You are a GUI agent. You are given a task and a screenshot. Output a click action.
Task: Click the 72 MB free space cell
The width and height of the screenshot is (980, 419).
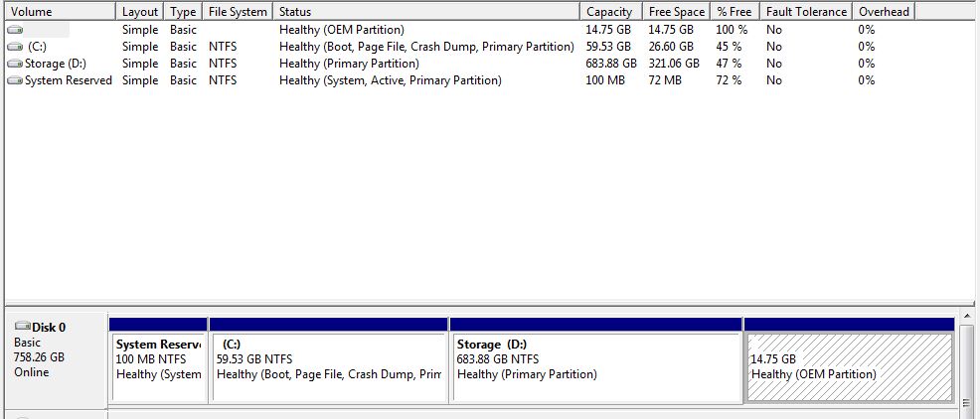(665, 80)
